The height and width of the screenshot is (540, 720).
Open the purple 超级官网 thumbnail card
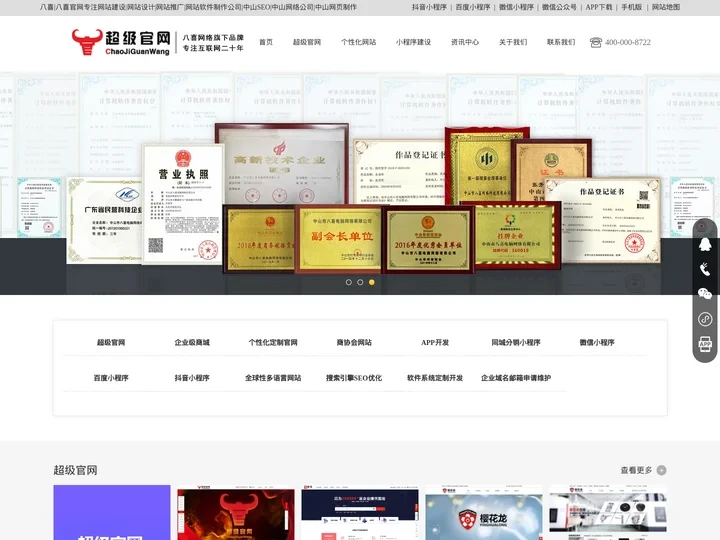tap(112, 512)
